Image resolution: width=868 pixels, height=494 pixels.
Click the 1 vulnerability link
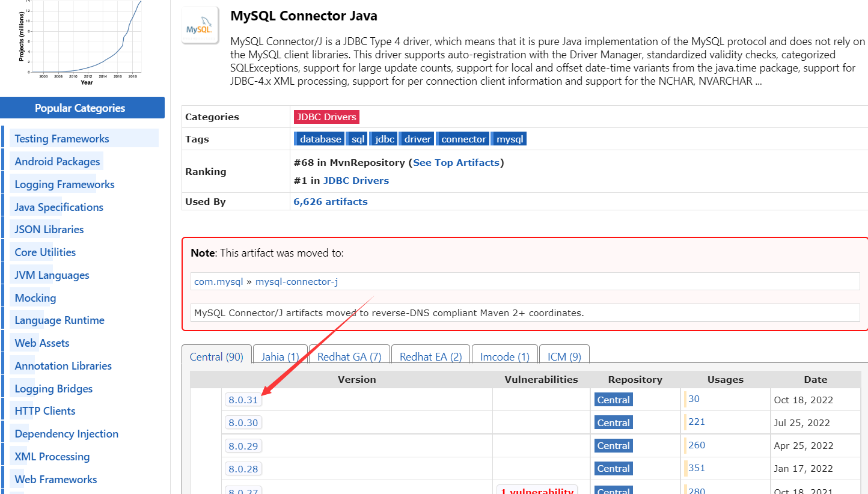point(537,490)
